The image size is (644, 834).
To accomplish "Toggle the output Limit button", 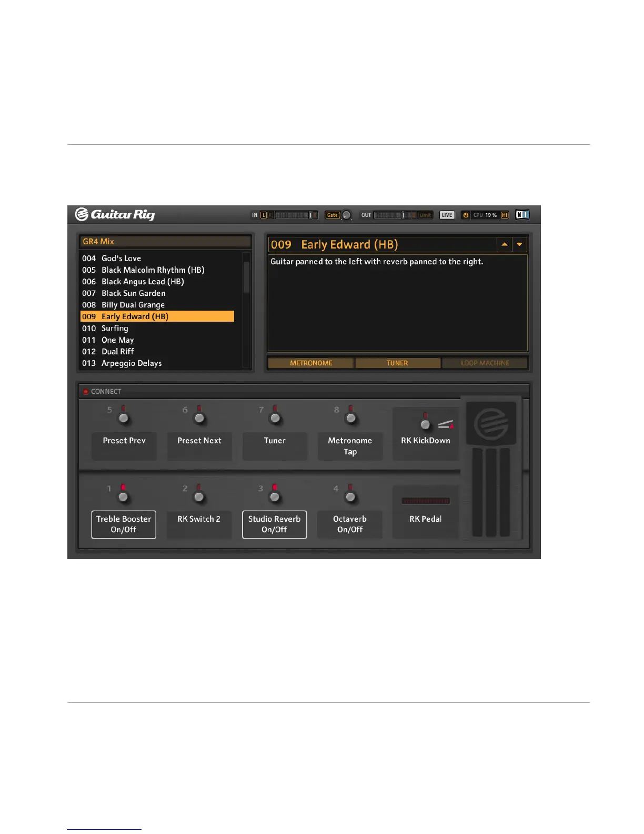I will (425, 215).
